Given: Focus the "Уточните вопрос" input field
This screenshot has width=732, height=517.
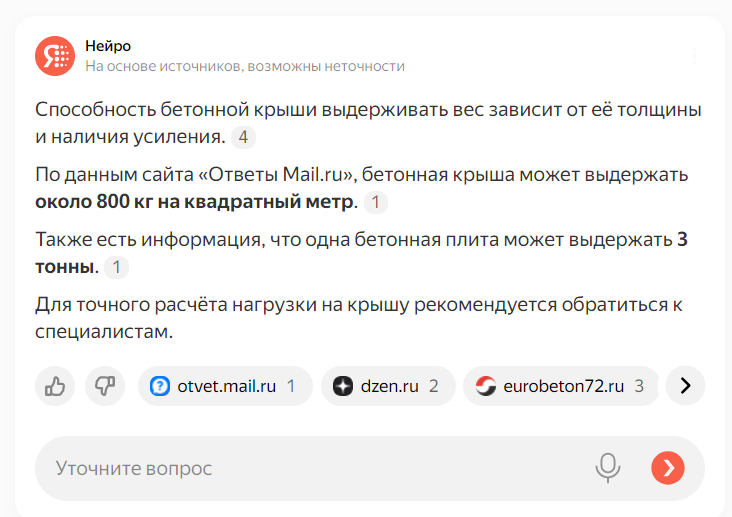Looking at the screenshot, I should (300, 468).
